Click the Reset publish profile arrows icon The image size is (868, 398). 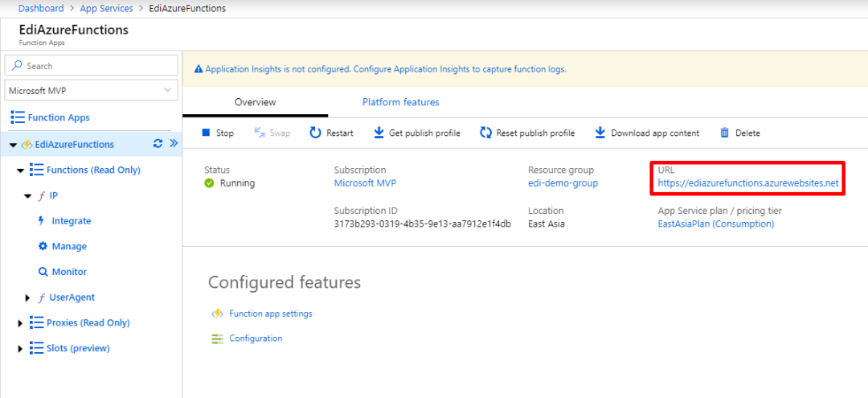(x=486, y=133)
